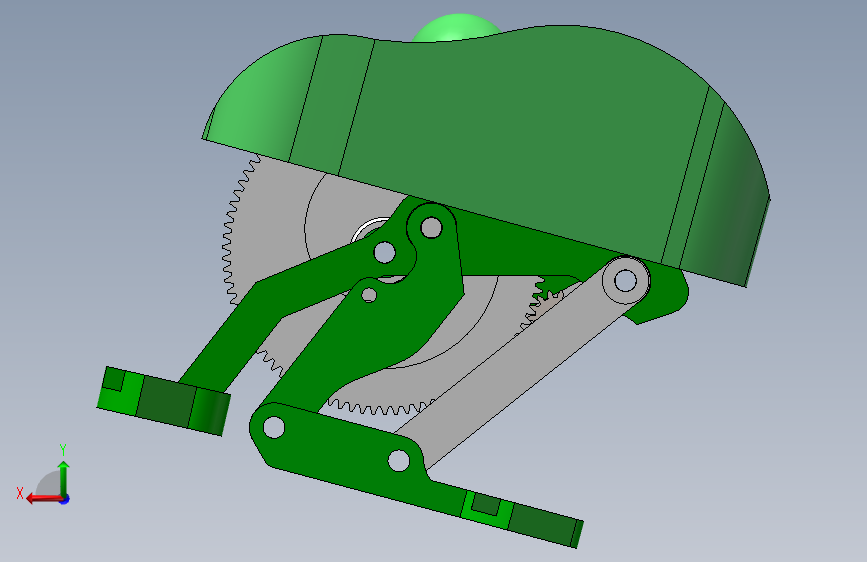867x562 pixels.
Task: Click the blue Z axis dot on triad
Action: pyautogui.click(x=65, y=499)
